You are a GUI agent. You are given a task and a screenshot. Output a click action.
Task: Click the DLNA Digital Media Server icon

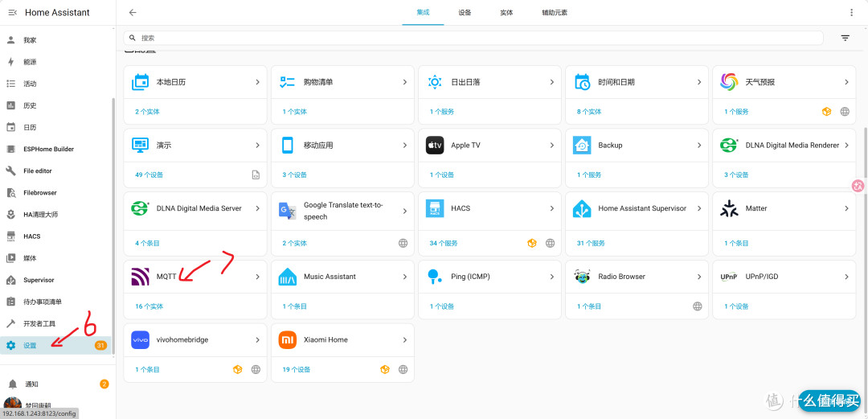tap(140, 208)
